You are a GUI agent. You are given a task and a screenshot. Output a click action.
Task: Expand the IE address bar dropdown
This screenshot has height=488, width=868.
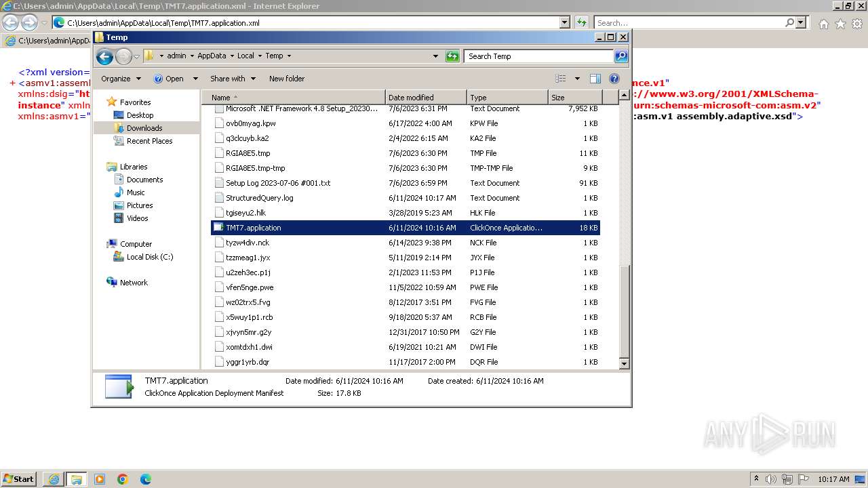pos(565,22)
